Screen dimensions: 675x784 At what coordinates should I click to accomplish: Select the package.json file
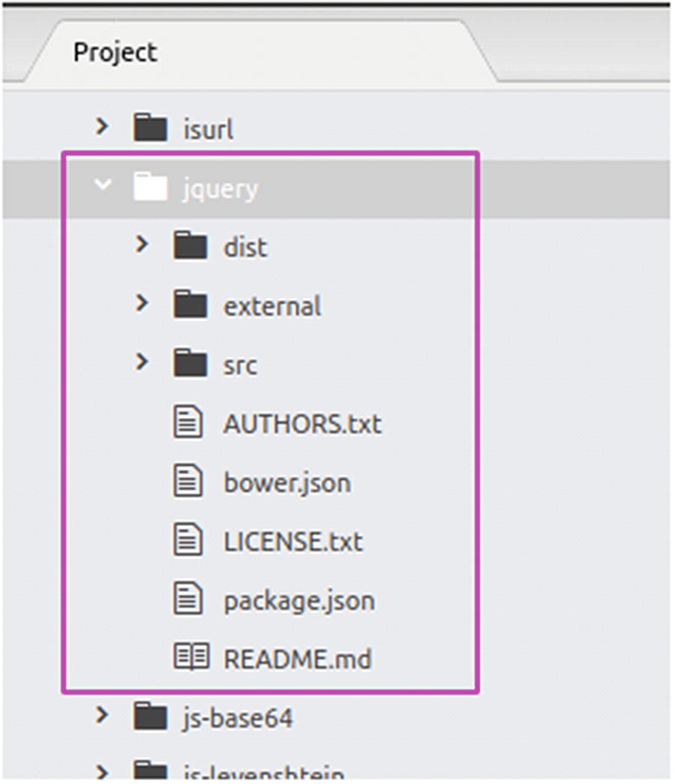click(x=298, y=600)
